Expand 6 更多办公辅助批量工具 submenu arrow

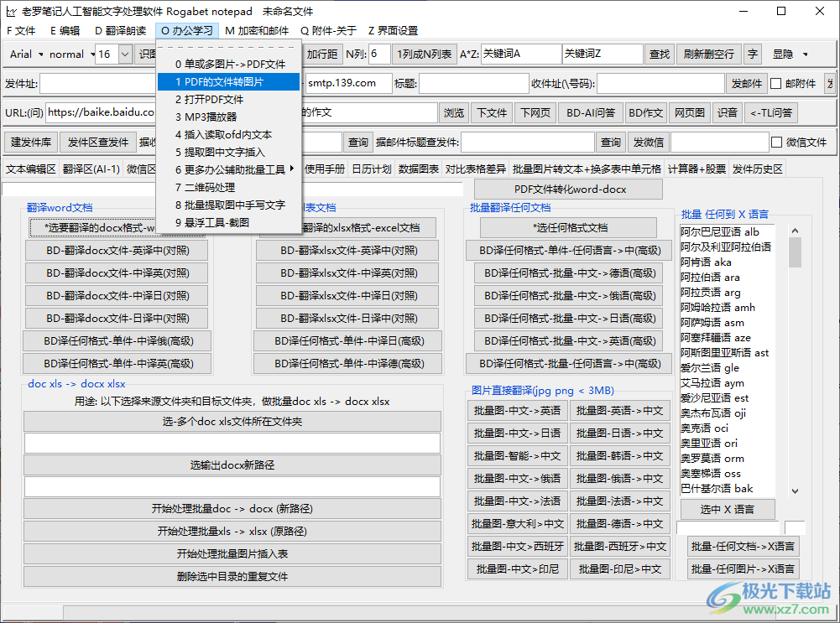(292, 169)
